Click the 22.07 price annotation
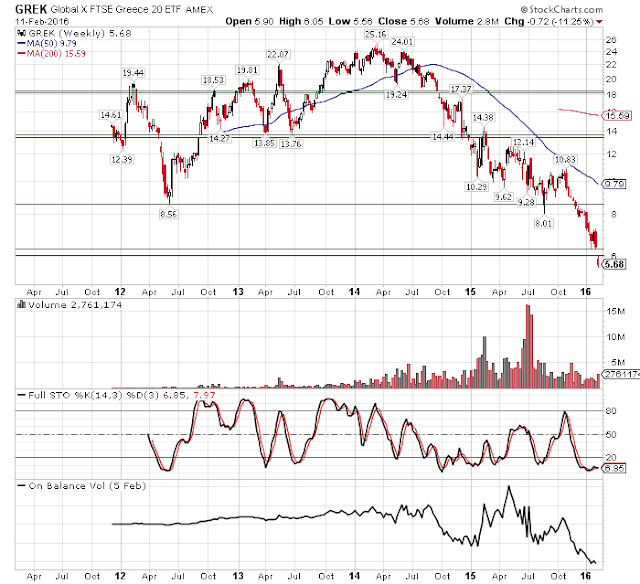640x584 pixels. point(278,54)
